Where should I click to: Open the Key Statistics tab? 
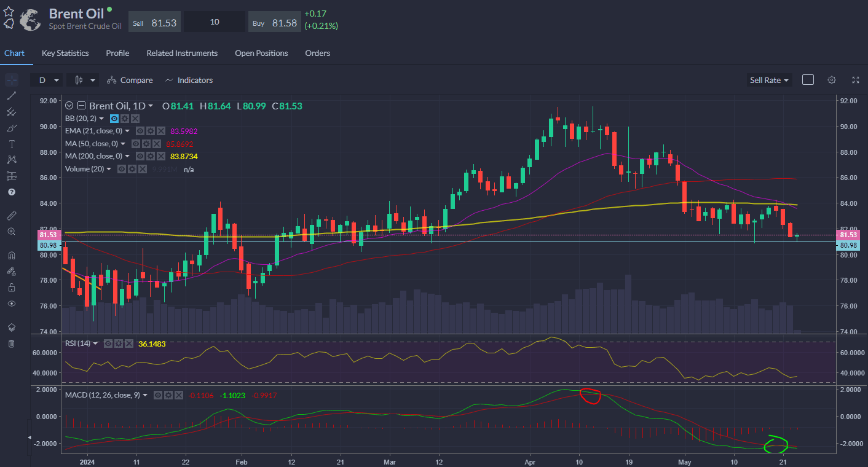65,53
